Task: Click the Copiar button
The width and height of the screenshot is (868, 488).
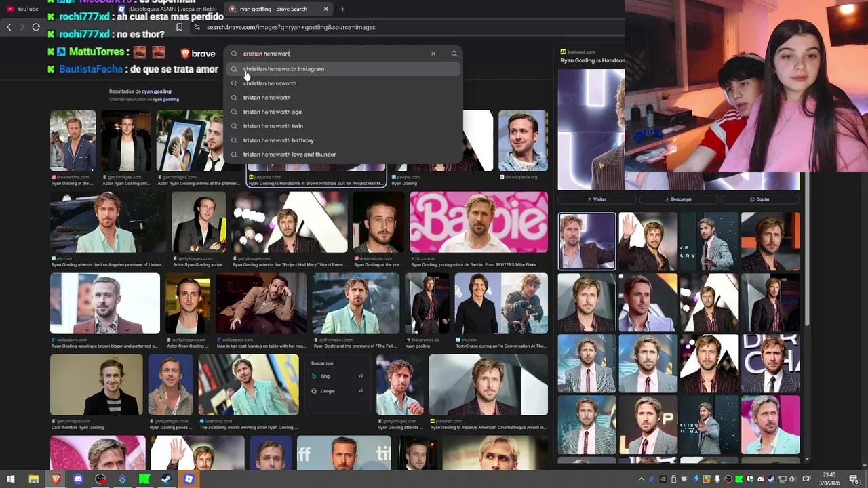Action: coord(760,199)
